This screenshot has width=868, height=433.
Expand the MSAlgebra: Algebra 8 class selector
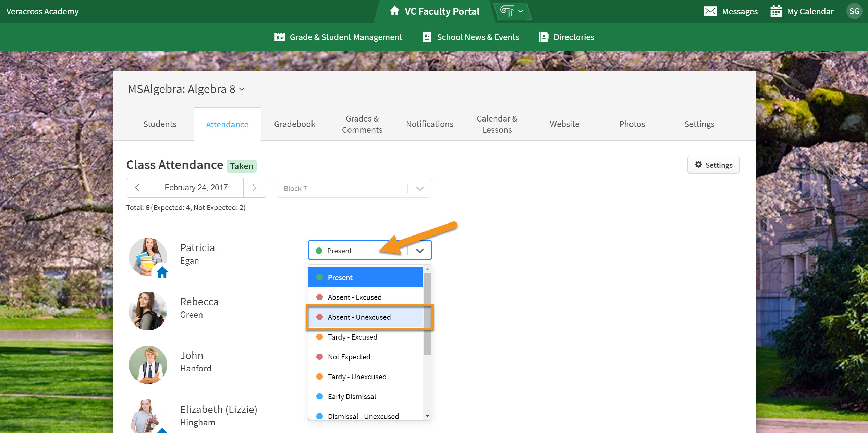click(x=242, y=89)
